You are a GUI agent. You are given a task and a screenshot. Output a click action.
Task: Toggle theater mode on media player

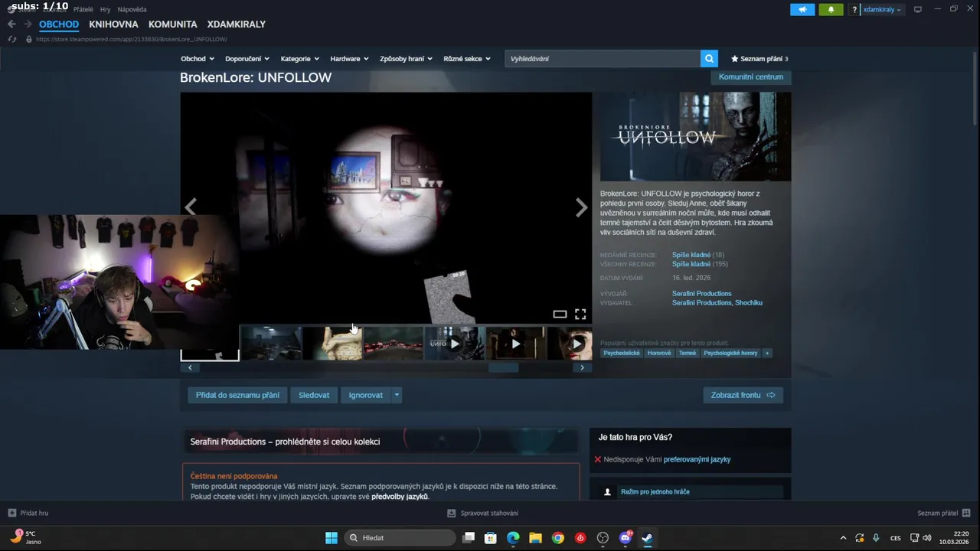pos(560,315)
